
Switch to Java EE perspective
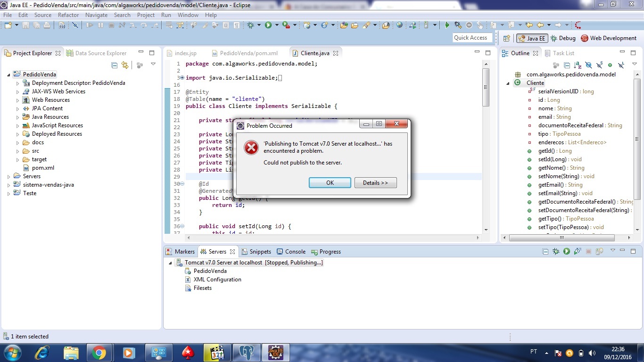531,38
